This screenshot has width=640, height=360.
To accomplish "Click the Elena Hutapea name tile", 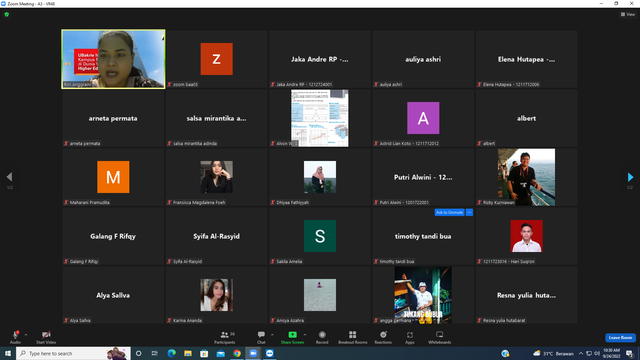I will 527,59.
